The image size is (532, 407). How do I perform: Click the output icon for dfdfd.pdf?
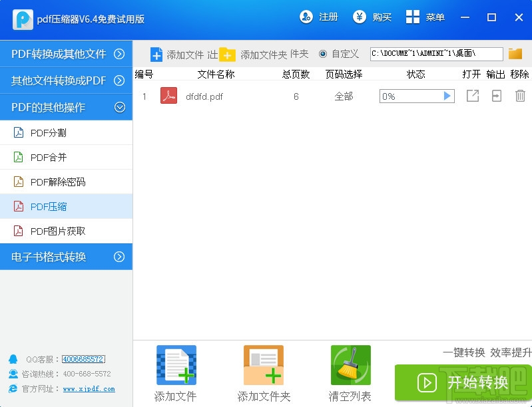[x=496, y=96]
